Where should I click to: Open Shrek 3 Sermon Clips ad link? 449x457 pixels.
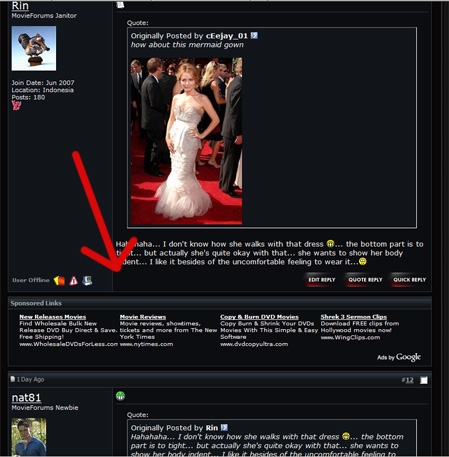point(354,317)
